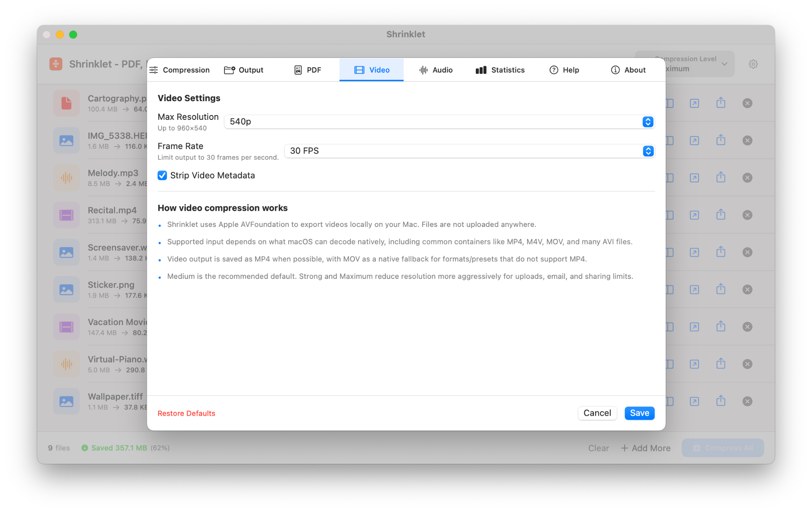Open the Frame Rate dropdown showing 30 FPS
The height and width of the screenshot is (513, 812).
coord(469,151)
